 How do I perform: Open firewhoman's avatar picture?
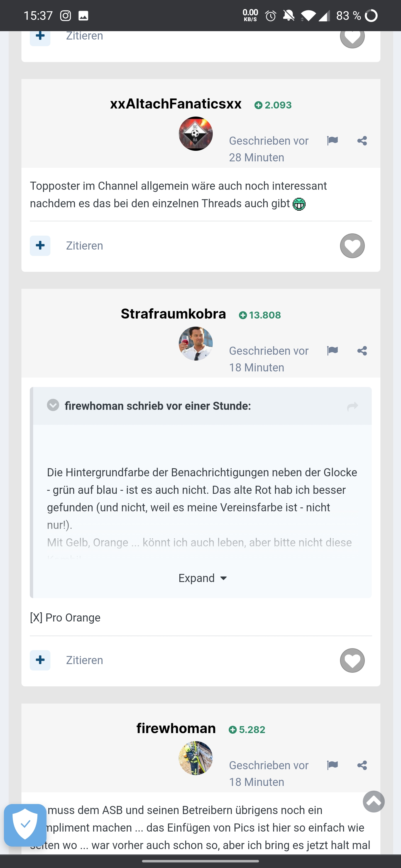click(195, 758)
